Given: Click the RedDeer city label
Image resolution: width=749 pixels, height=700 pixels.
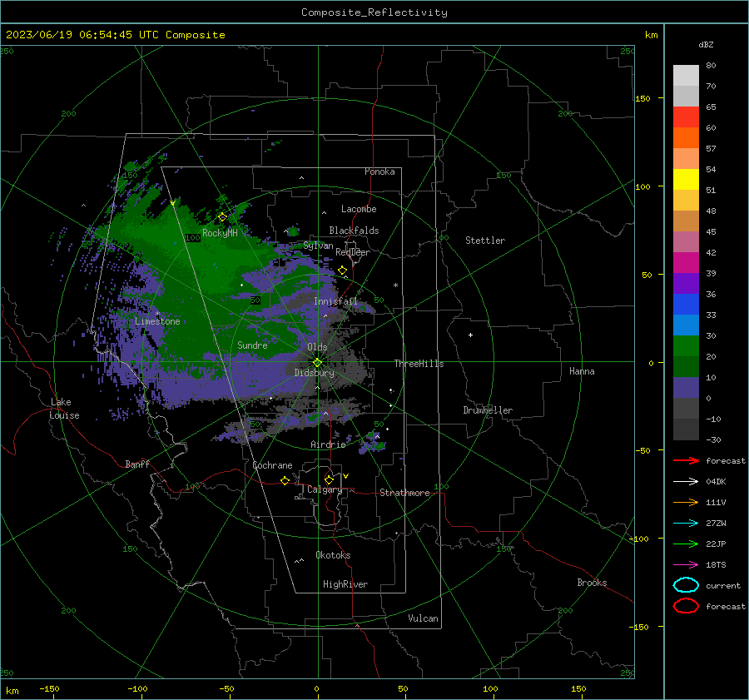Looking at the screenshot, I should click(x=353, y=252).
